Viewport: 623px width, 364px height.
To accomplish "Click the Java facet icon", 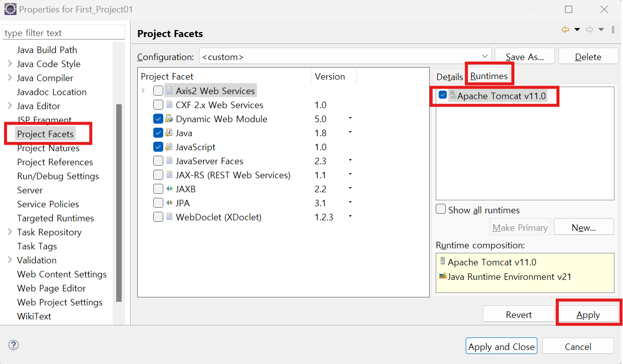I will pos(169,133).
